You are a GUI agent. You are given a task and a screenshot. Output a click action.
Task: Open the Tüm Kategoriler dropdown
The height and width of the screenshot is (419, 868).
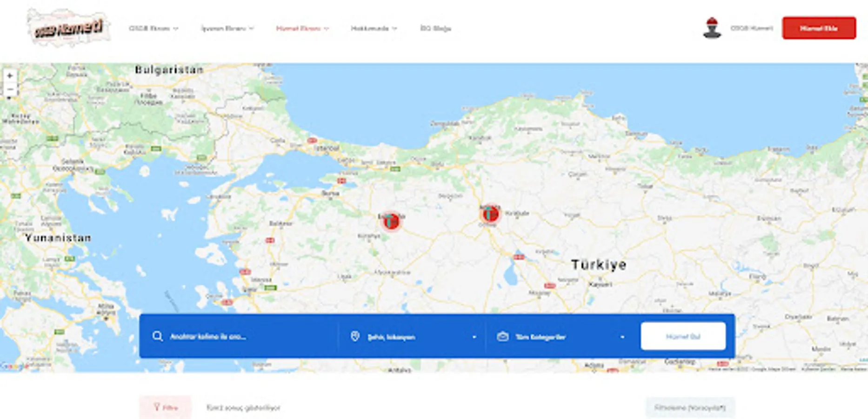(561, 337)
